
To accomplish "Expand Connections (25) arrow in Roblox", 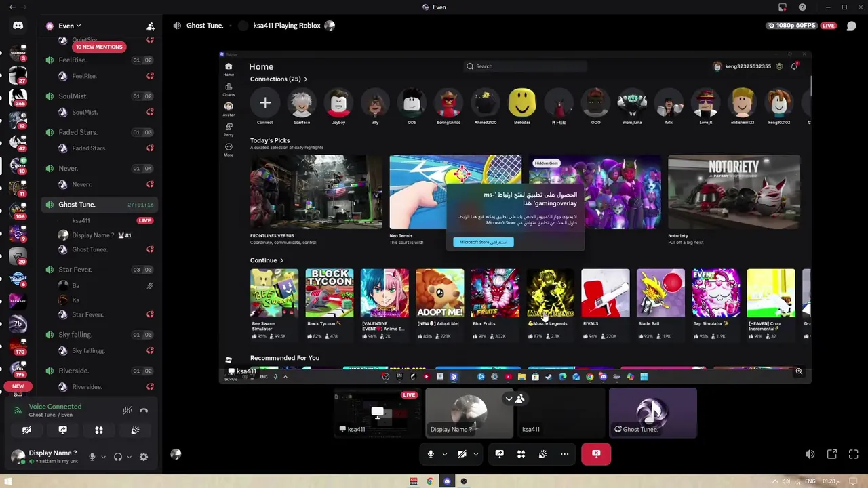I will pyautogui.click(x=305, y=79).
